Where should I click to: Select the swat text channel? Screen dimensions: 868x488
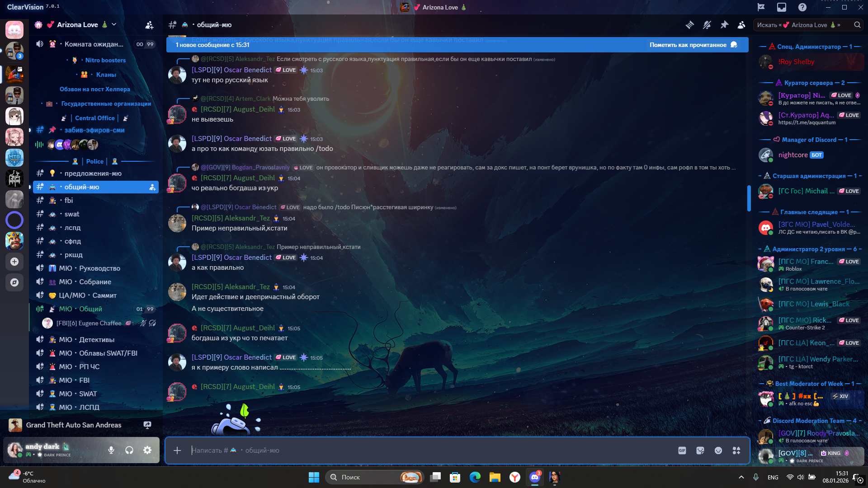click(x=72, y=214)
